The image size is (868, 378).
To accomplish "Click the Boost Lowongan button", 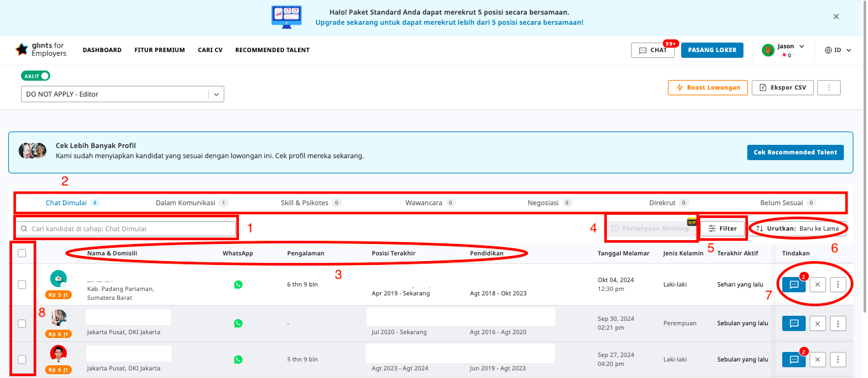I will pos(707,88).
